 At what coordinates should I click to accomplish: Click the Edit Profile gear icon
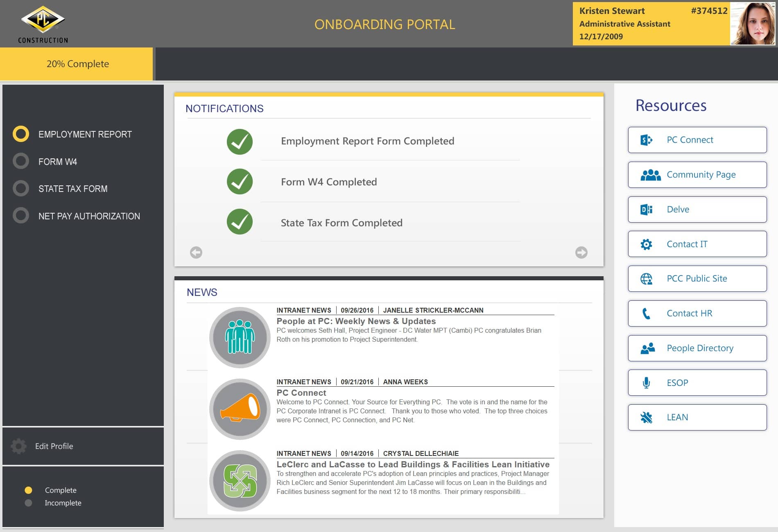tap(18, 446)
